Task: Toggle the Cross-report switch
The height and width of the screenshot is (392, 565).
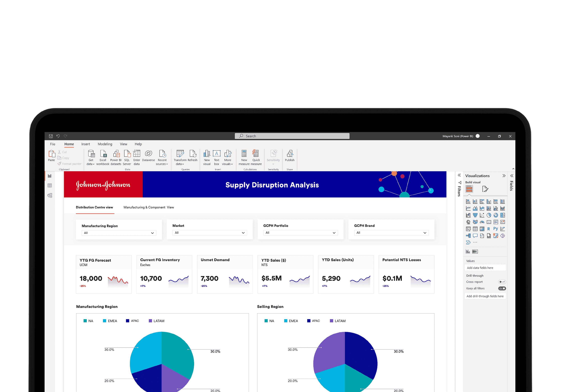Action: coord(502,282)
